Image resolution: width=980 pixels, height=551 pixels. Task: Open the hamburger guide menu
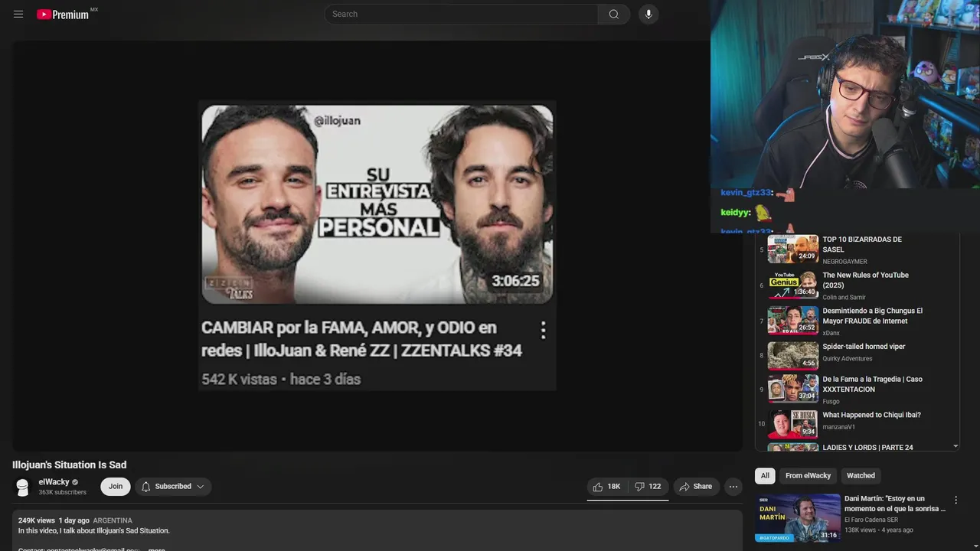[x=18, y=14]
